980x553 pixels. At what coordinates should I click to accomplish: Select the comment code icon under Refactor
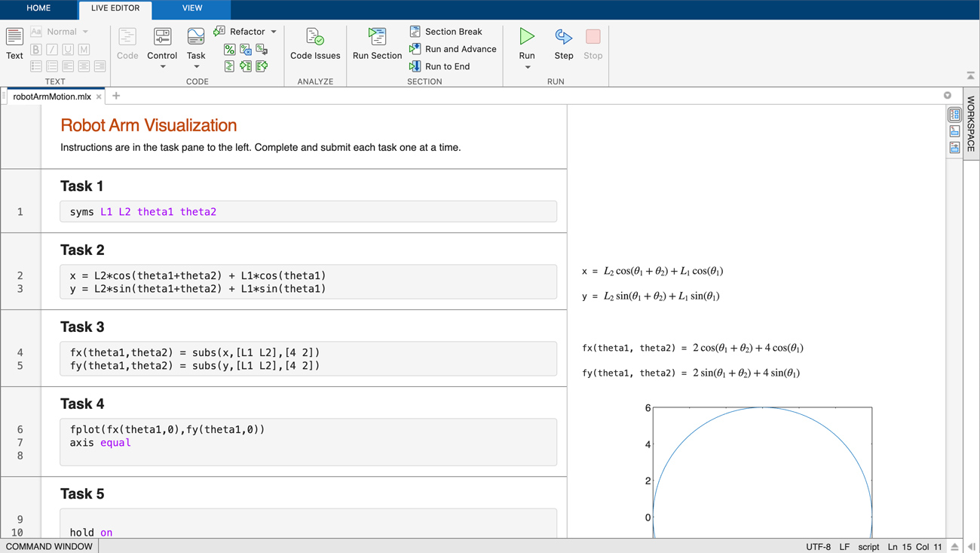[229, 49]
